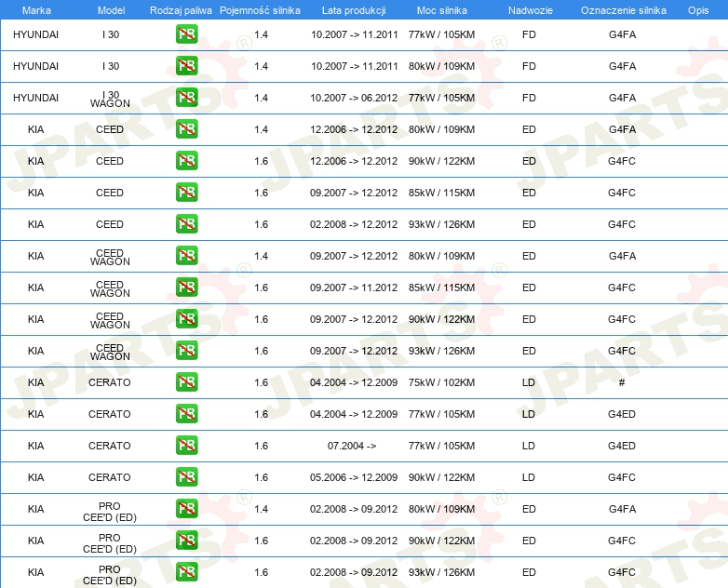Click 'ED' body code in Pro Cee'd 90kW row
Screen dimensions: 728x588
[x=529, y=541]
